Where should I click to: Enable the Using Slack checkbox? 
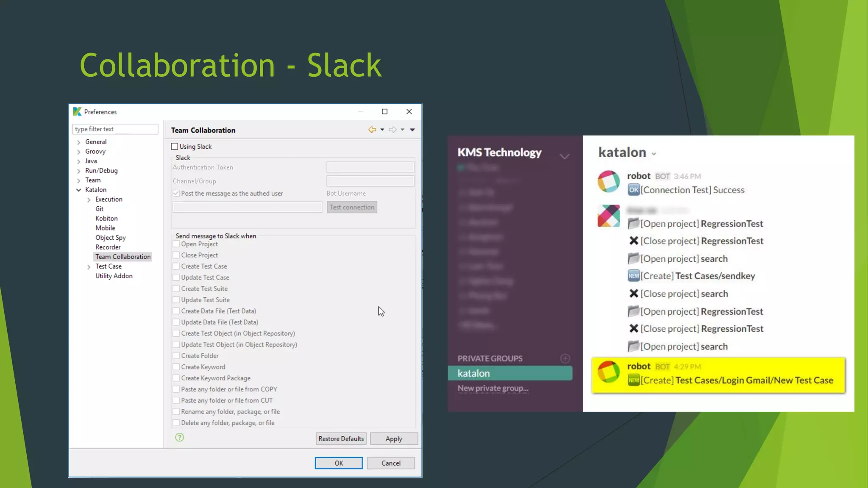(175, 147)
